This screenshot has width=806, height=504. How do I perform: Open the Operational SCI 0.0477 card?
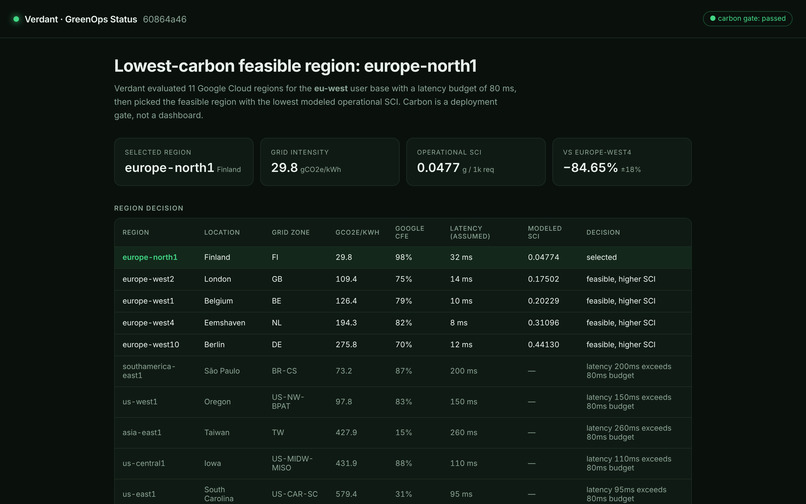pyautogui.click(x=475, y=161)
